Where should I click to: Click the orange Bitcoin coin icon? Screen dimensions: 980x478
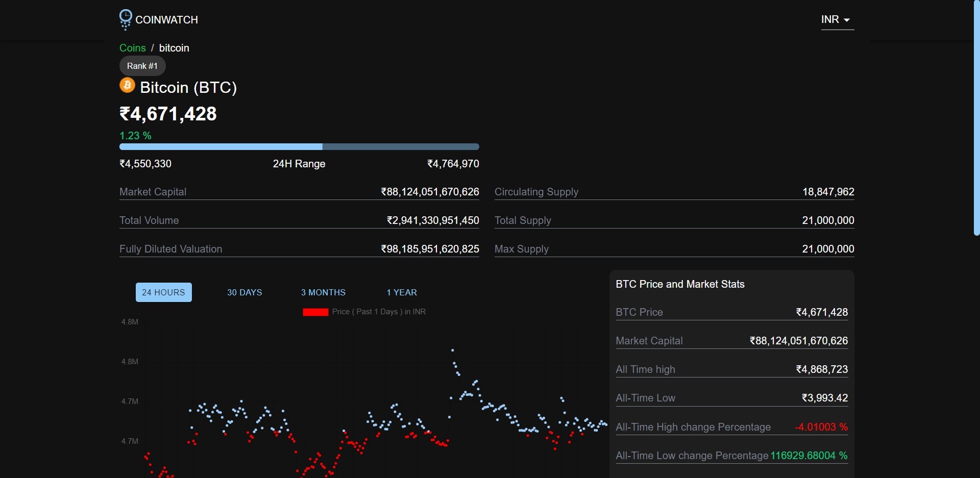pyautogui.click(x=127, y=85)
